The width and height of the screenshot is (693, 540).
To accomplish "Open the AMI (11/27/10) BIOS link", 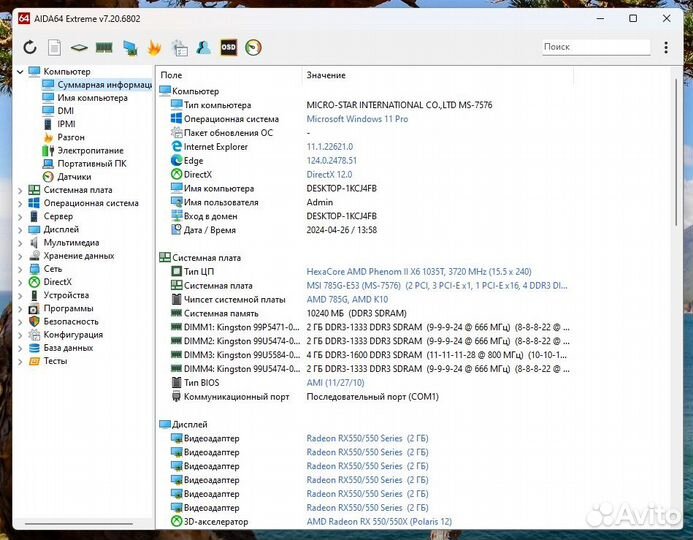I will pyautogui.click(x=335, y=383).
